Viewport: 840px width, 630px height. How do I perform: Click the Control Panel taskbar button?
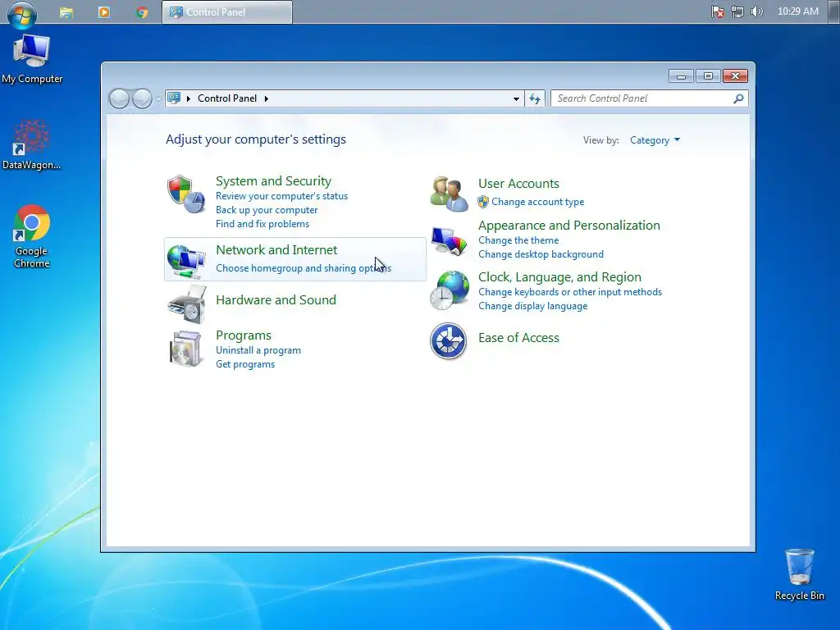point(227,11)
